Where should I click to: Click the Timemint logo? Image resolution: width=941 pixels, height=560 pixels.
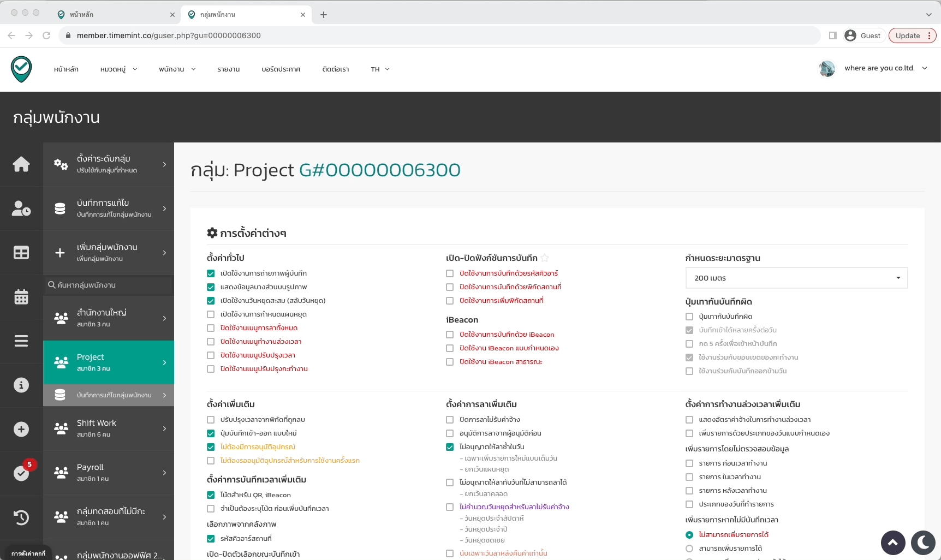(21, 69)
